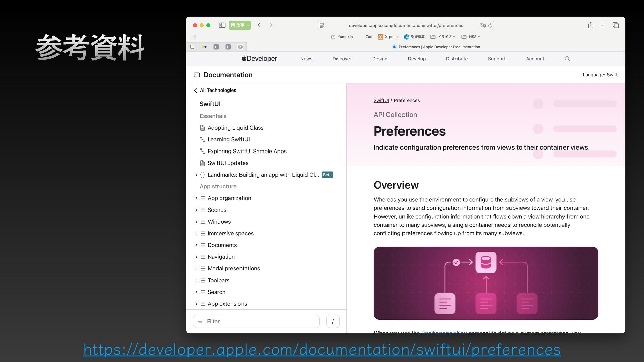The height and width of the screenshot is (362, 644).
Task: Show the tab overview icon
Action: tap(615, 25)
